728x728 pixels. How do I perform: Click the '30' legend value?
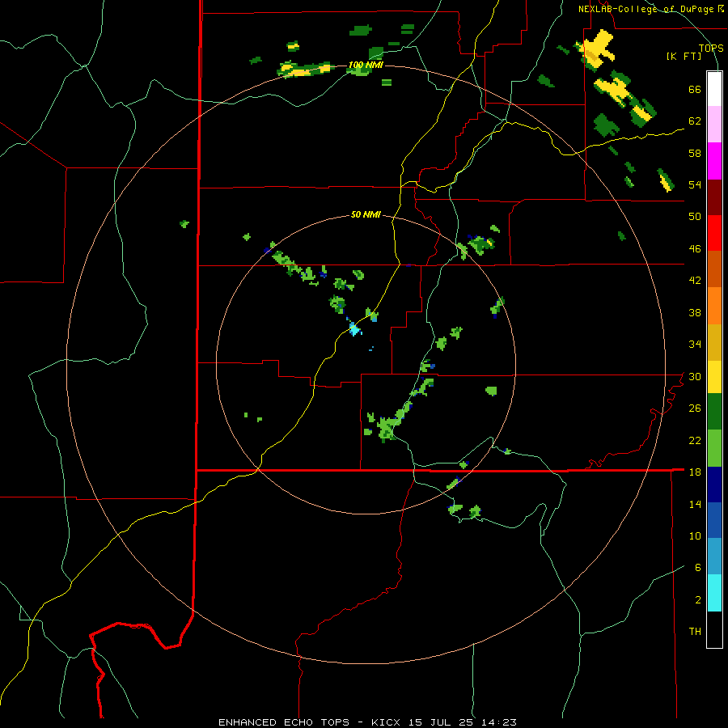(695, 376)
